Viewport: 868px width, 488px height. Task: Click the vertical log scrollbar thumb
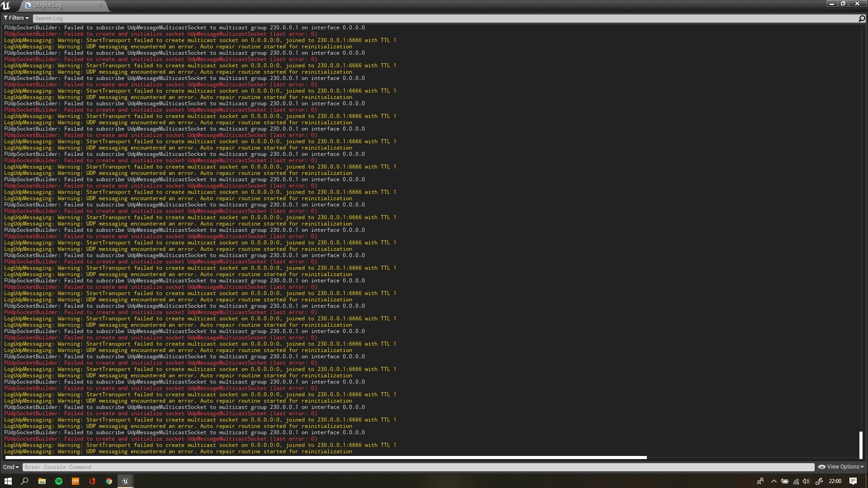click(x=861, y=445)
